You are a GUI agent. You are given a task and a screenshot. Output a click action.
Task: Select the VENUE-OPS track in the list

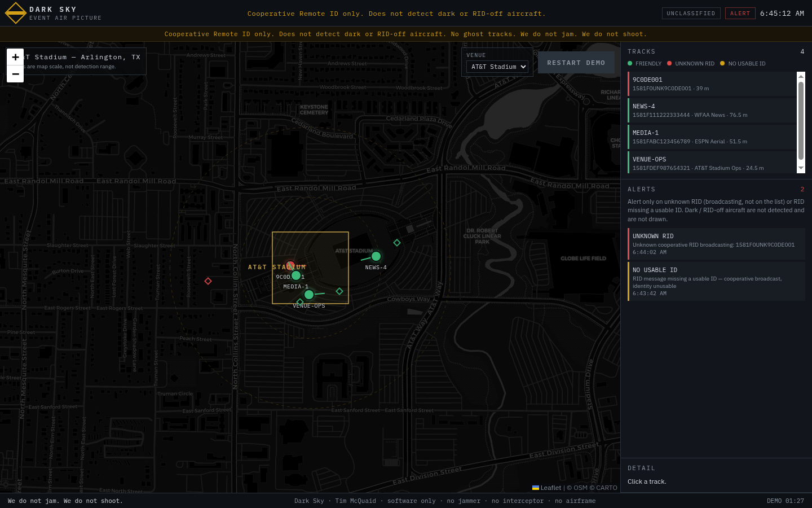(x=712, y=163)
